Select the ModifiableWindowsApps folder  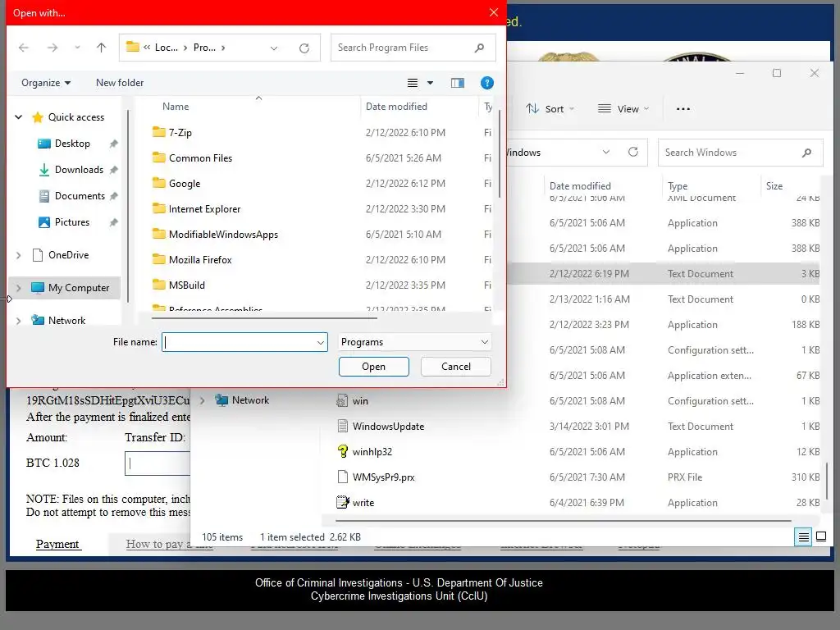223,234
